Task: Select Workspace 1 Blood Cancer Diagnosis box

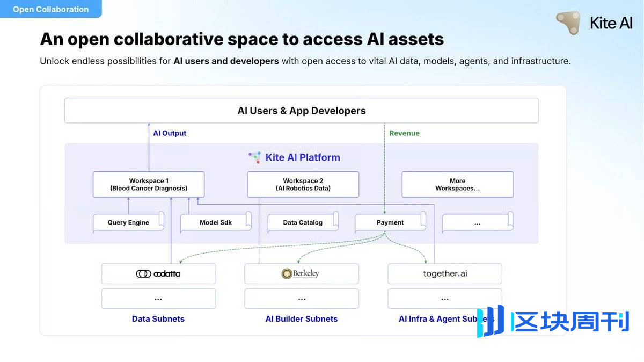Action: [x=149, y=184]
